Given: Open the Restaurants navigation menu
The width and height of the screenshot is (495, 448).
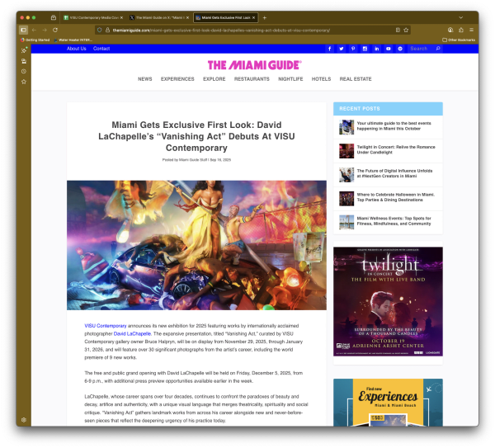Looking at the screenshot, I should pos(251,79).
